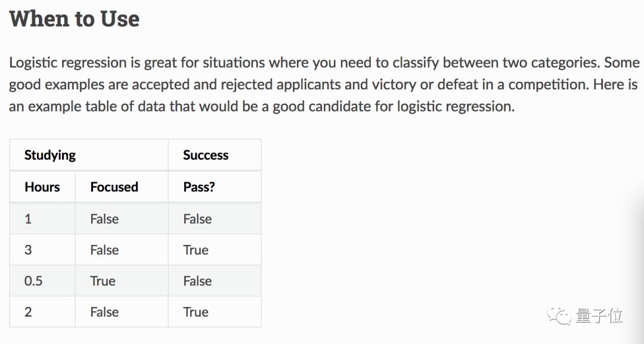Click the "Pass?" column header
The width and height of the screenshot is (644, 344).
(x=199, y=187)
